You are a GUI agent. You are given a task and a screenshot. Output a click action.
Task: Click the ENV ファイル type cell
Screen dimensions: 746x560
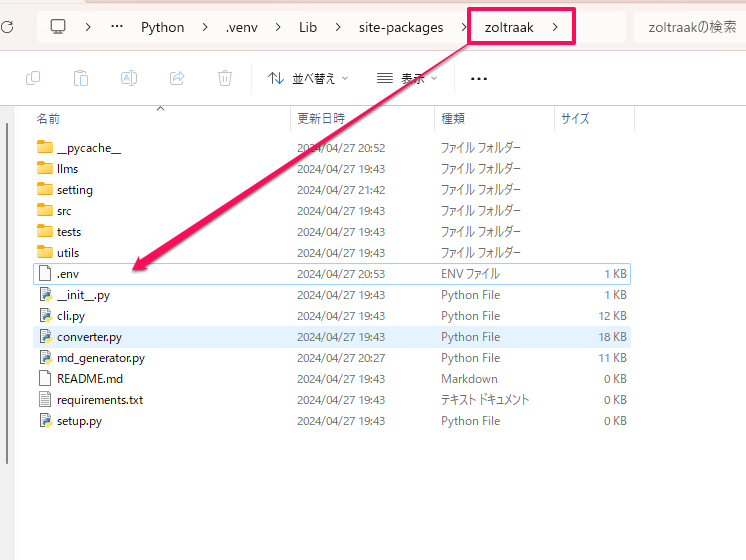(470, 274)
